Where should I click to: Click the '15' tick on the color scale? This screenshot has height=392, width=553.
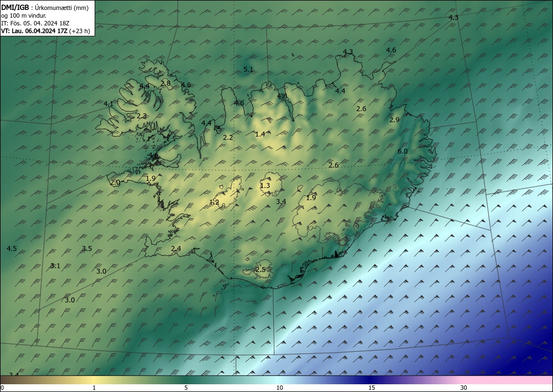372,388
